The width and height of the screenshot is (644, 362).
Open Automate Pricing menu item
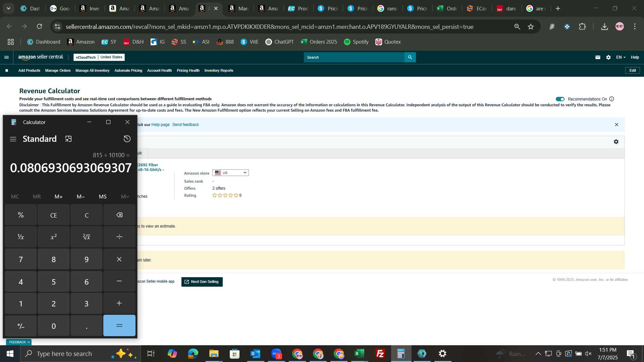point(128,70)
